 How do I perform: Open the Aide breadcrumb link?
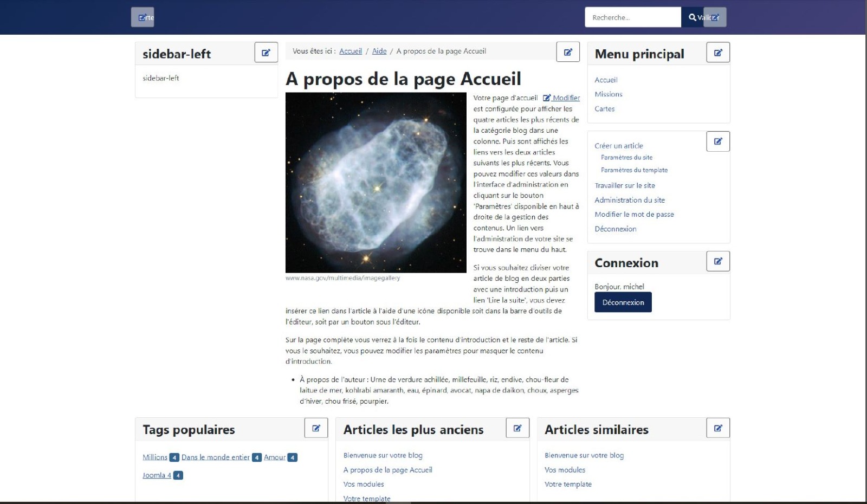(x=379, y=51)
